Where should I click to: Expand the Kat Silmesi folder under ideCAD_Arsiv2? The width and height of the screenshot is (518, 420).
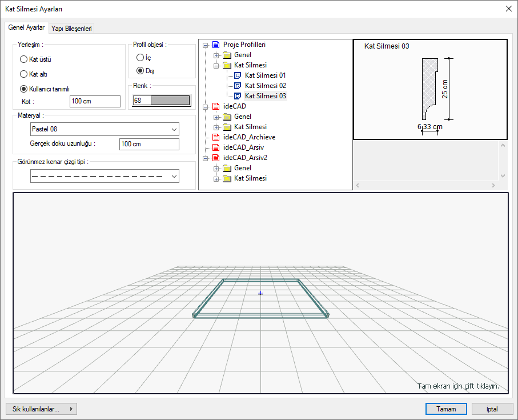pos(216,179)
